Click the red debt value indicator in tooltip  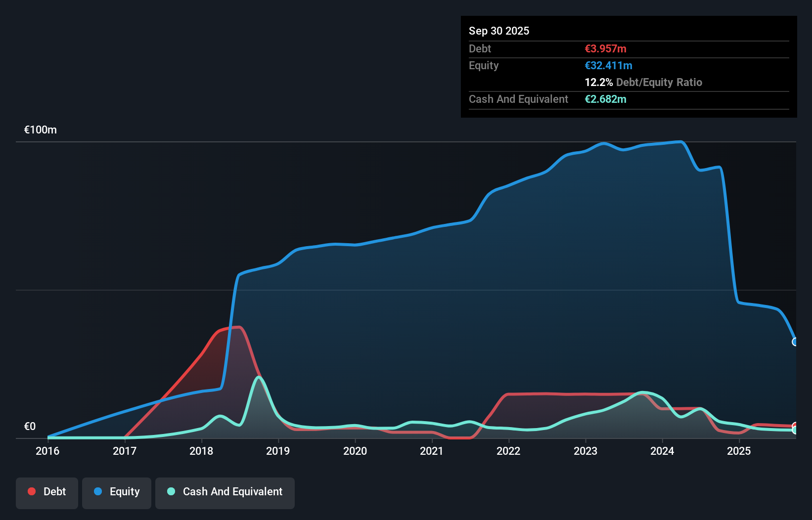click(605, 48)
